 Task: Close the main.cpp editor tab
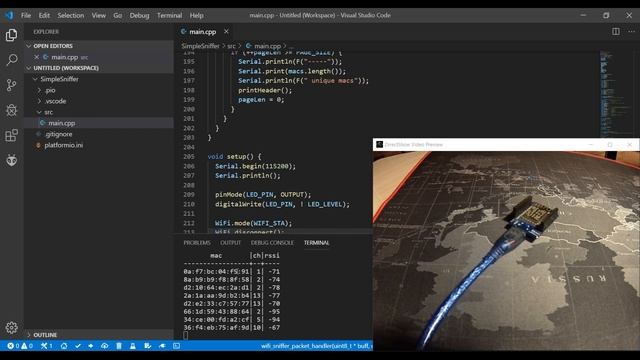tap(226, 31)
